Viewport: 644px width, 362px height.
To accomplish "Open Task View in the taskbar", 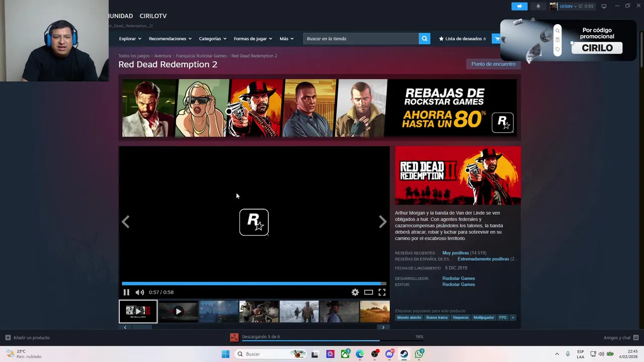I will coord(315,354).
